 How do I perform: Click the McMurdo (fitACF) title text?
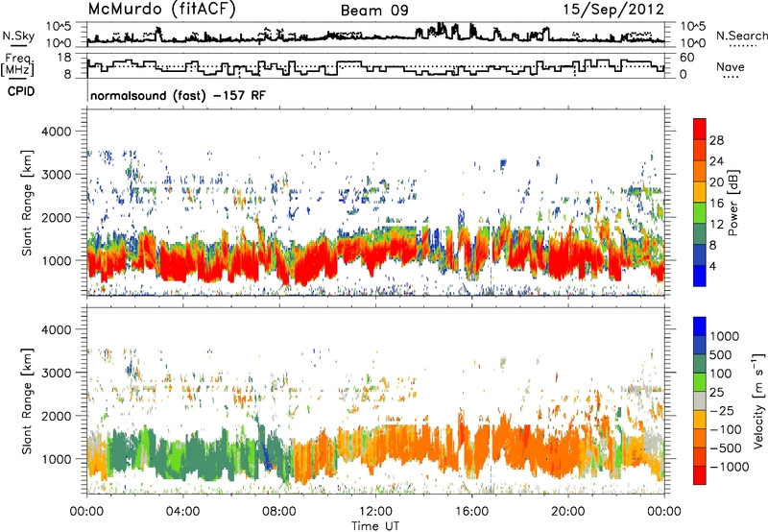(x=161, y=10)
